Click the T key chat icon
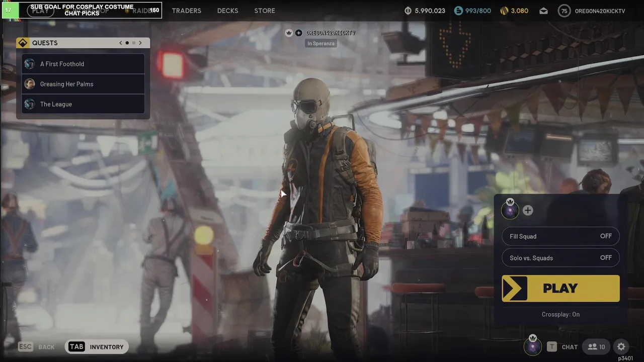This screenshot has height=362, width=644. (x=552, y=347)
